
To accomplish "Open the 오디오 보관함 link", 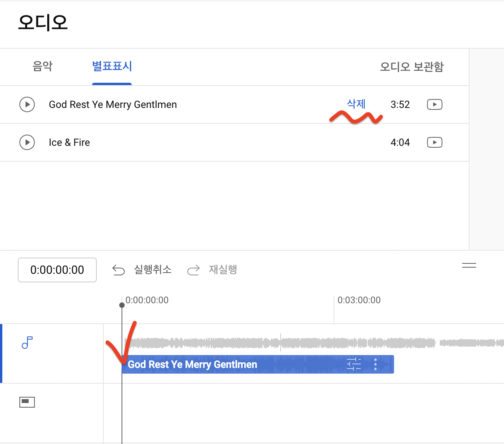I will (x=412, y=67).
